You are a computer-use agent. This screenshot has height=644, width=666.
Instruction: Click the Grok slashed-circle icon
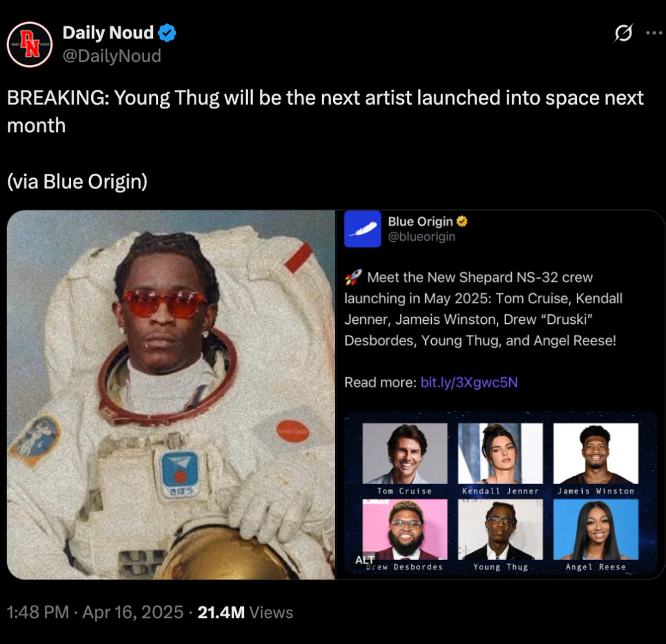pyautogui.click(x=623, y=33)
